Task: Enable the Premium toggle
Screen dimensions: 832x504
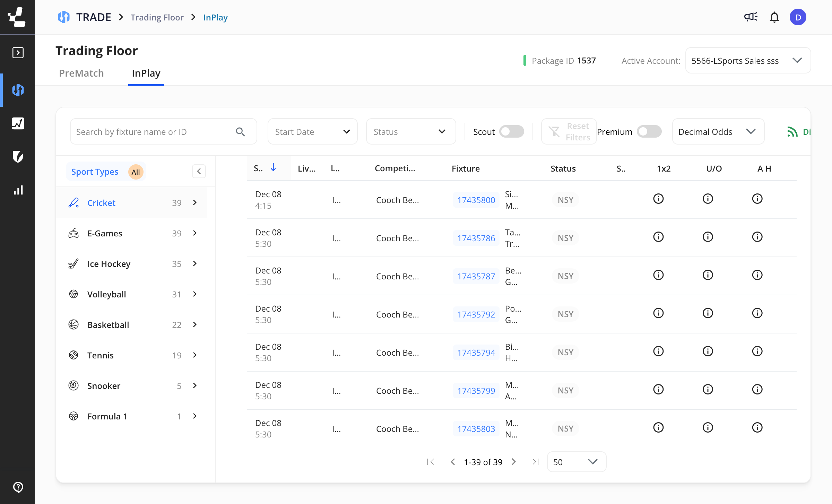Action: (649, 132)
